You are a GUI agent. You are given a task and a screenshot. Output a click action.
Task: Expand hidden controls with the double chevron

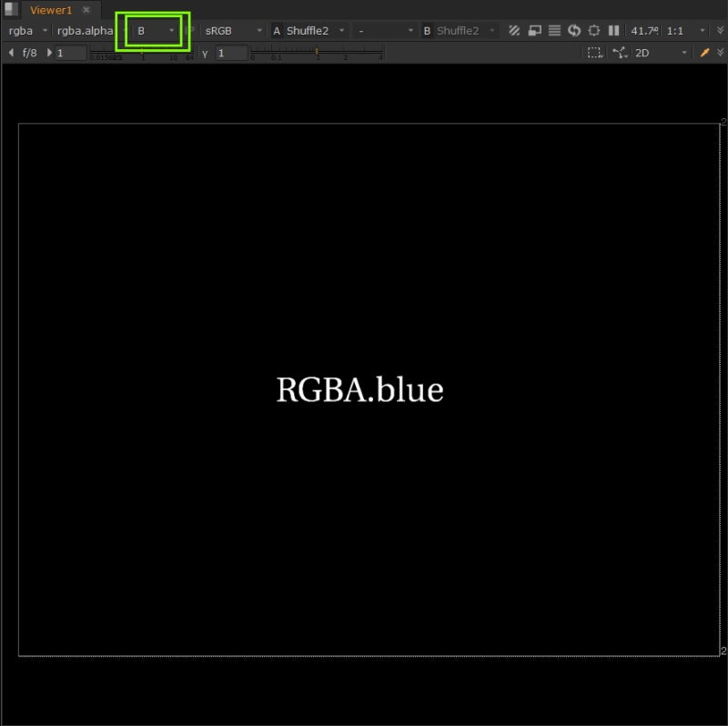[720, 30]
